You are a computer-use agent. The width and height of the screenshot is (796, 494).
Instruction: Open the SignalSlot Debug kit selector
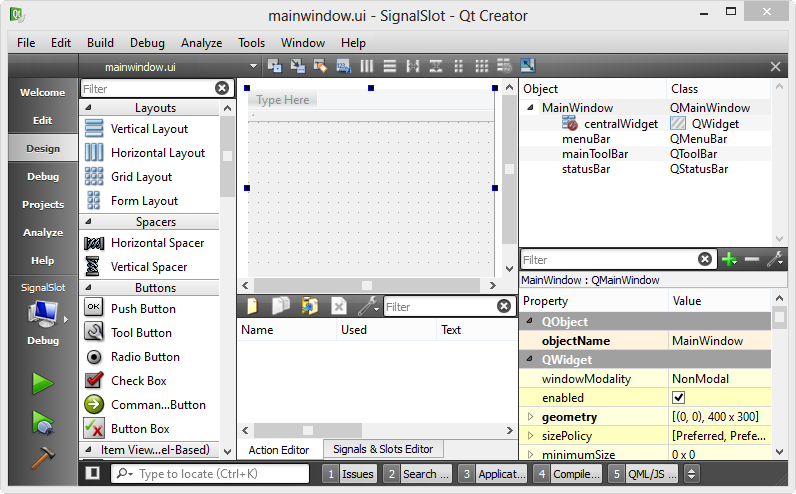[x=43, y=315]
